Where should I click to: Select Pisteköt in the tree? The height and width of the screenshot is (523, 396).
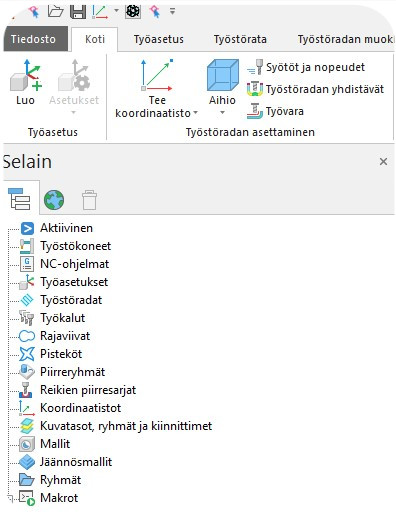click(61, 354)
